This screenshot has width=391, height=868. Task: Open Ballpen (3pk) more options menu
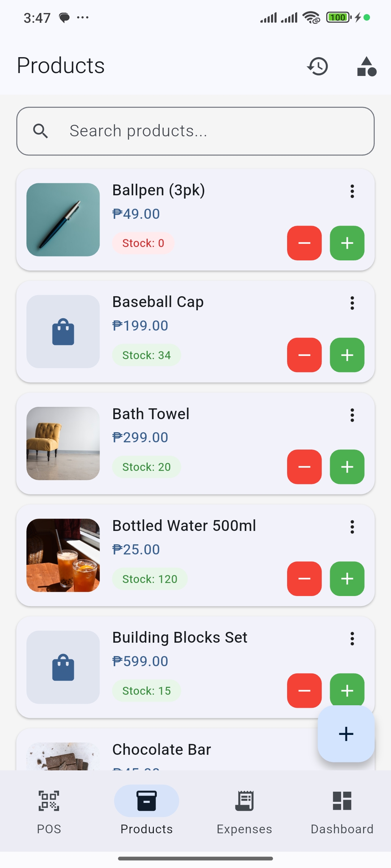(352, 191)
